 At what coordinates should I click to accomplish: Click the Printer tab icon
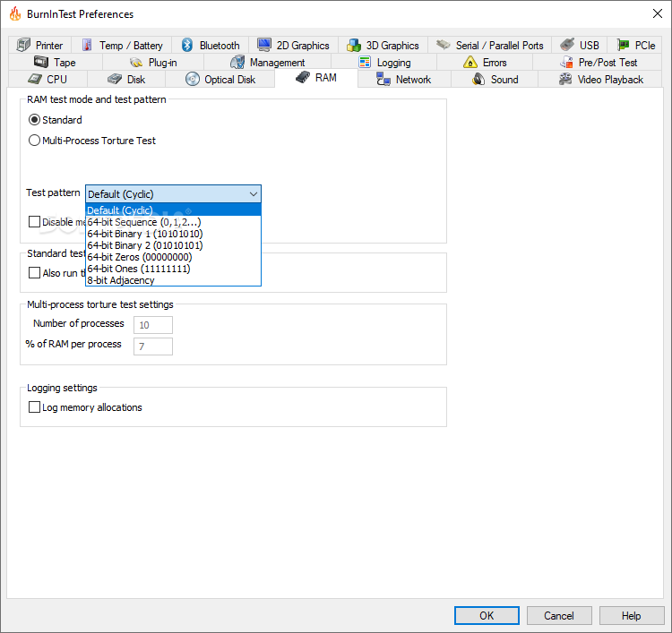[23, 45]
